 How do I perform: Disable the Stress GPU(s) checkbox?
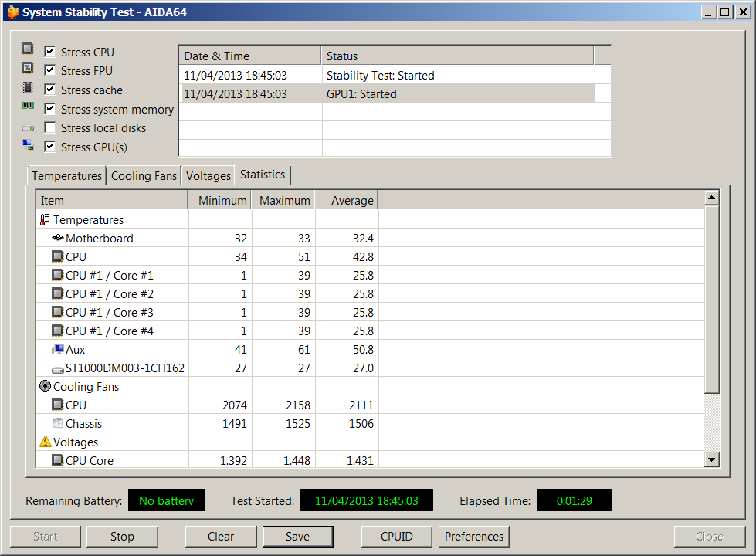click(50, 147)
